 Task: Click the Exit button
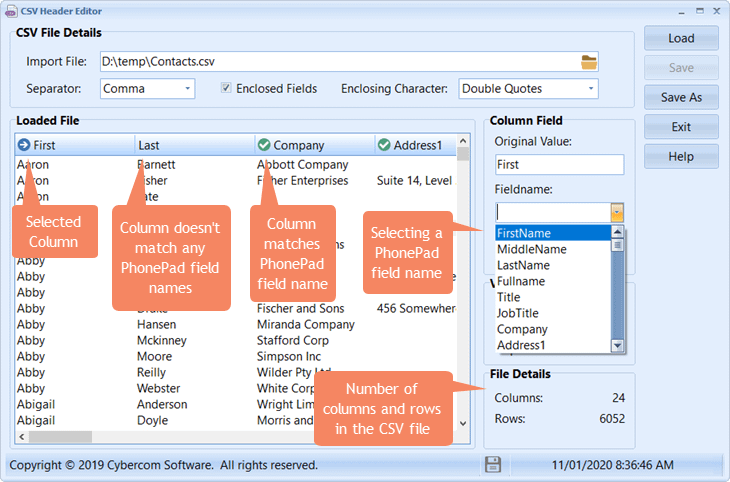(681, 127)
